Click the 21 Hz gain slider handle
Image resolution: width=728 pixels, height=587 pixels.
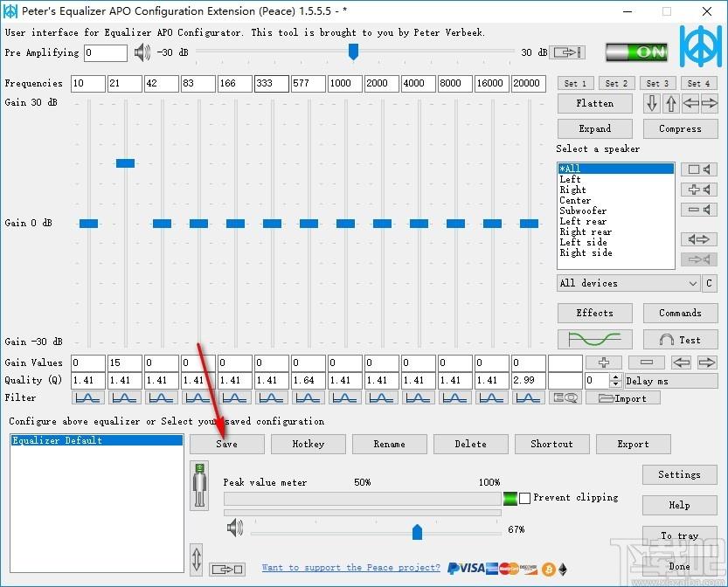click(x=125, y=162)
